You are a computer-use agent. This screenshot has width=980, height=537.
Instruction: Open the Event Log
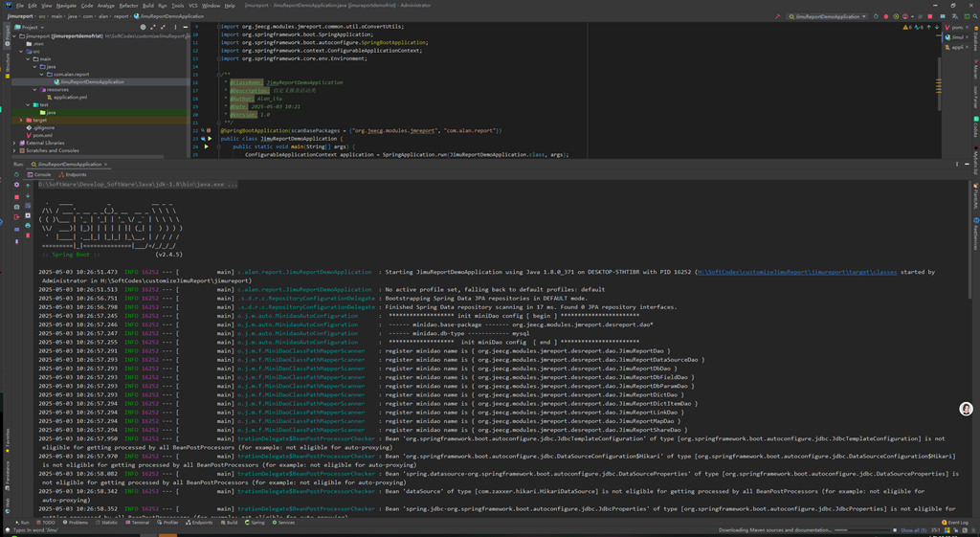pos(955,523)
